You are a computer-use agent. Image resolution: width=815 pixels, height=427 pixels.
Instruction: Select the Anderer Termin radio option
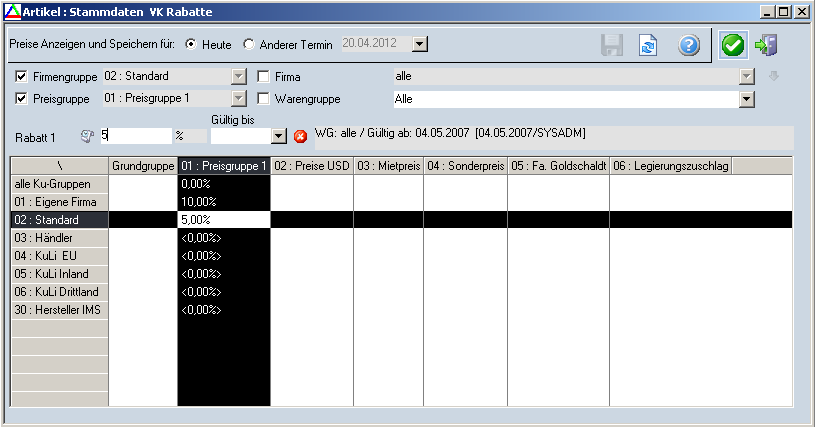pyautogui.click(x=250, y=45)
